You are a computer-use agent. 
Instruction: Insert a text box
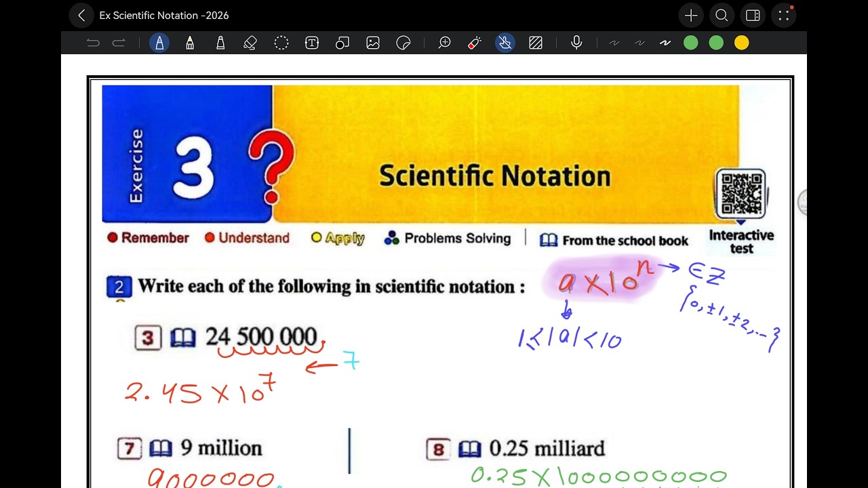(312, 43)
